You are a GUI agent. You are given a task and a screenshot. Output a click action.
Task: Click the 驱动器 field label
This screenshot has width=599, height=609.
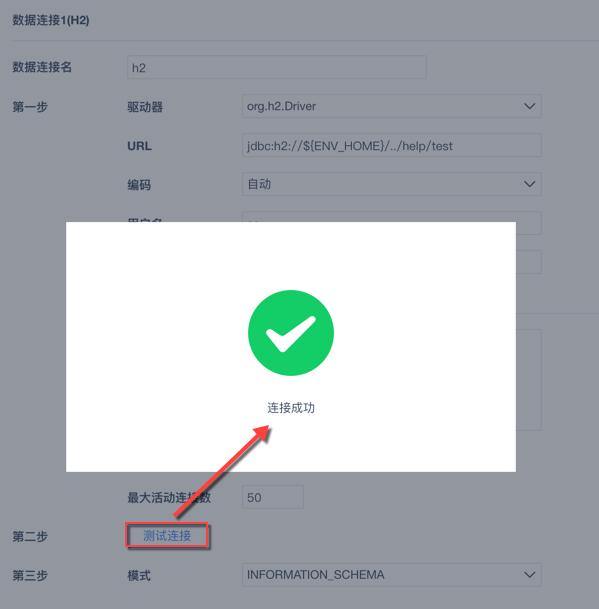[x=145, y=107]
